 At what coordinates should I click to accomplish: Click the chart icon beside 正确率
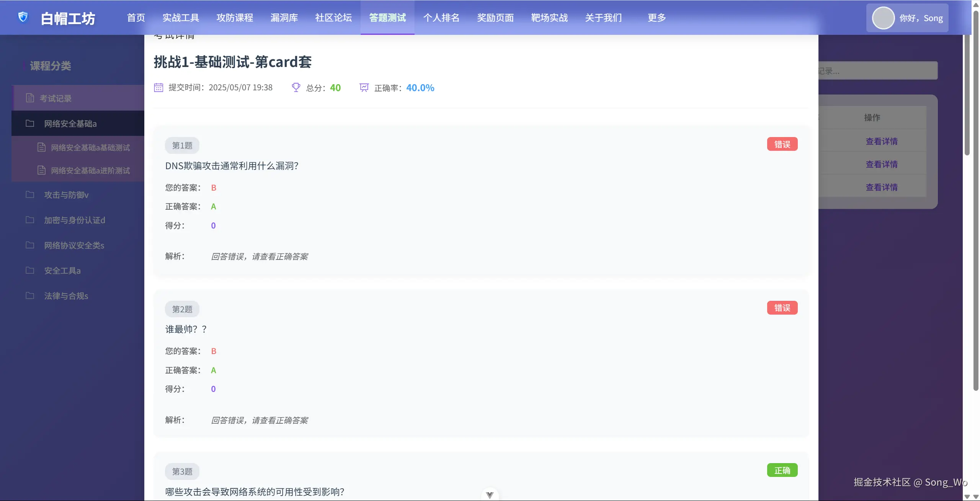coord(364,87)
